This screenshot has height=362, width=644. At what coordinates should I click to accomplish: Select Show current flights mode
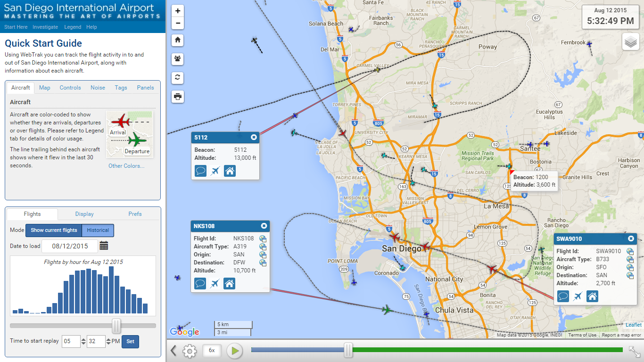[54, 230]
